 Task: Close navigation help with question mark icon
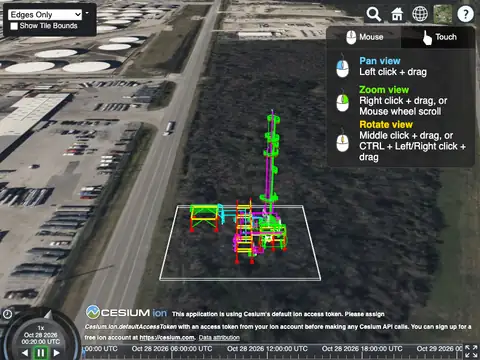tap(465, 14)
